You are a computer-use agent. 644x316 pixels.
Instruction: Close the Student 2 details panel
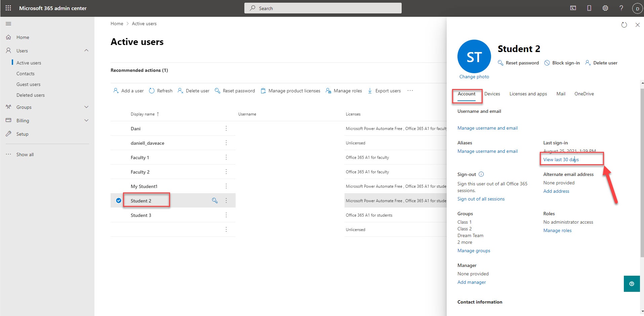[638, 25]
